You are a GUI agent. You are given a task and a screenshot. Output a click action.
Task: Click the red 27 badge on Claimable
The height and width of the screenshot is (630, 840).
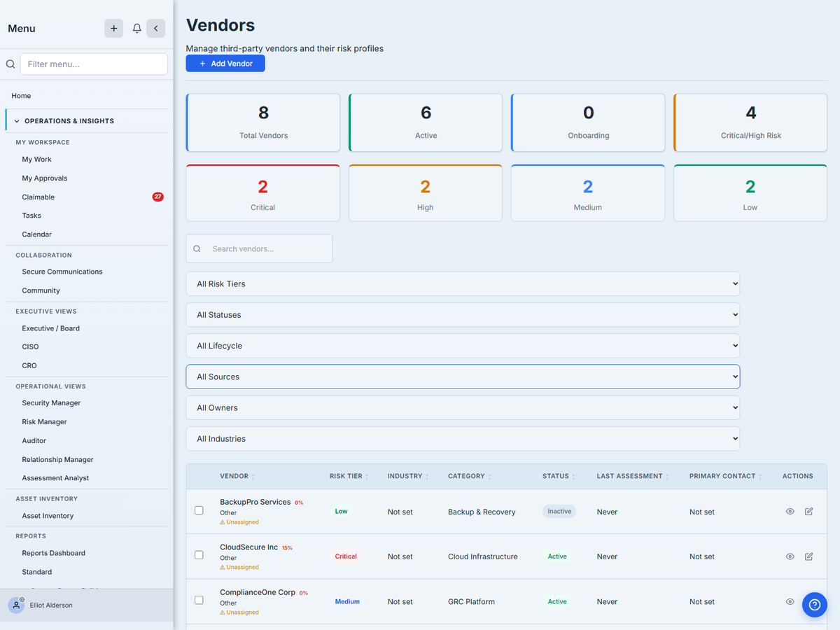coord(158,197)
